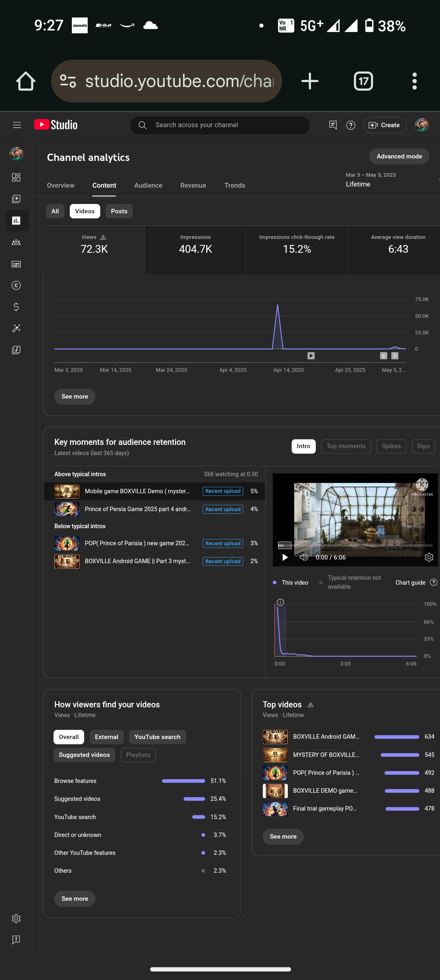This screenshot has width=440, height=980.
Task: Open the Help question mark icon in header
Action: pos(351,125)
